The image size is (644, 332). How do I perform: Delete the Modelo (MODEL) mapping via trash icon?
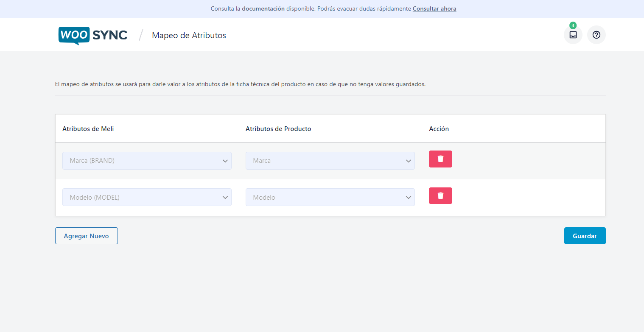point(440,196)
